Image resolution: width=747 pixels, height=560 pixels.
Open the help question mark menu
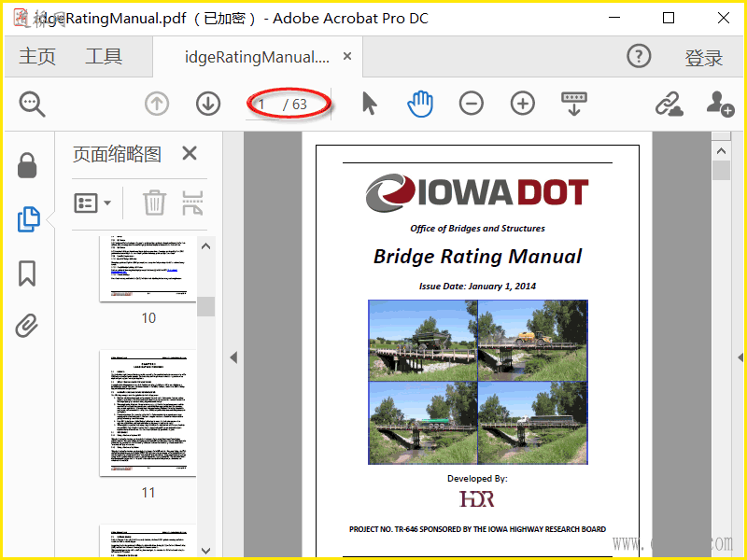click(639, 56)
